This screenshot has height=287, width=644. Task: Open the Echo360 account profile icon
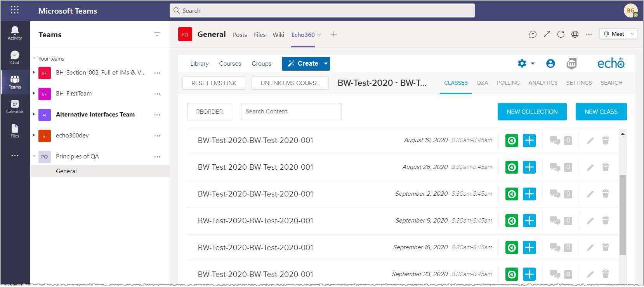click(x=550, y=63)
